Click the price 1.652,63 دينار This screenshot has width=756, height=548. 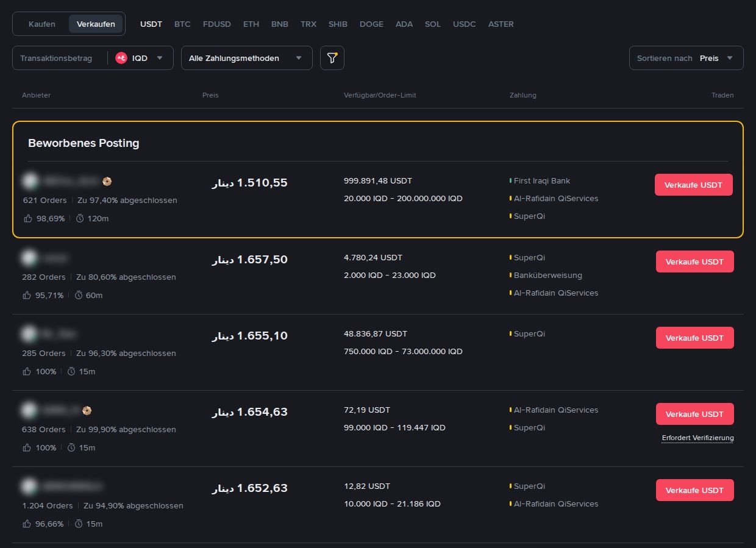pyautogui.click(x=249, y=488)
